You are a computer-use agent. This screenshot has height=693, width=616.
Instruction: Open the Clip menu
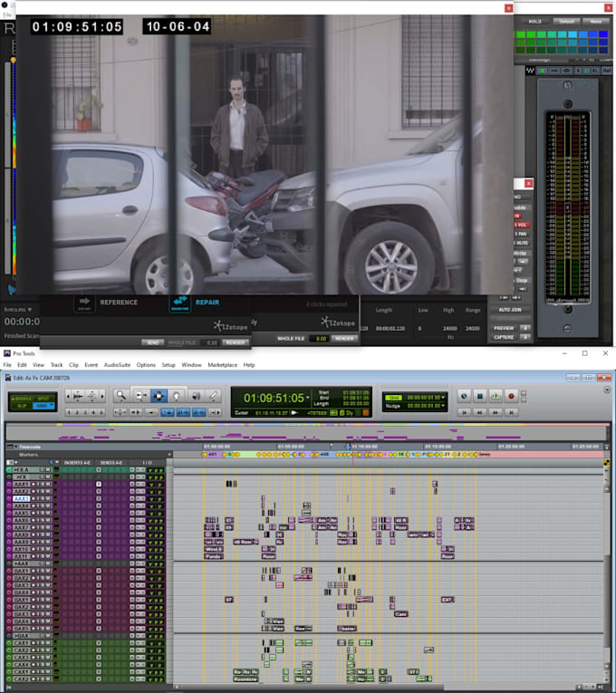tap(73, 365)
